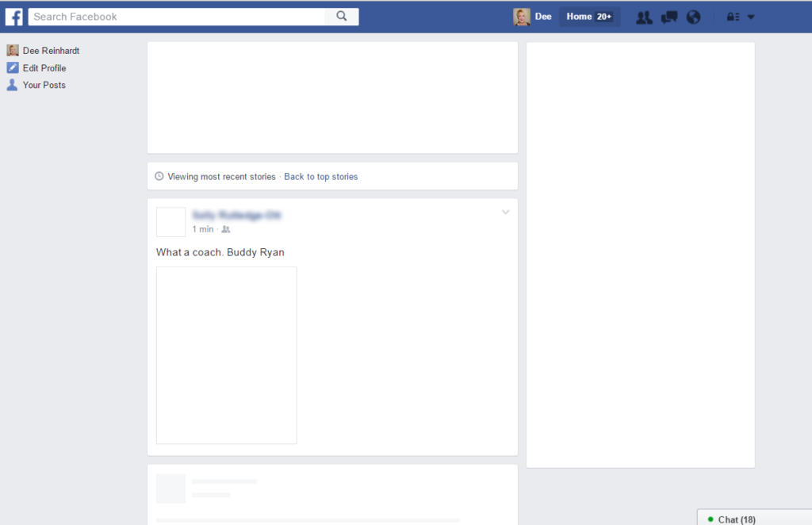Click the Your Posts person icon
The width and height of the screenshot is (812, 525).
(x=12, y=85)
